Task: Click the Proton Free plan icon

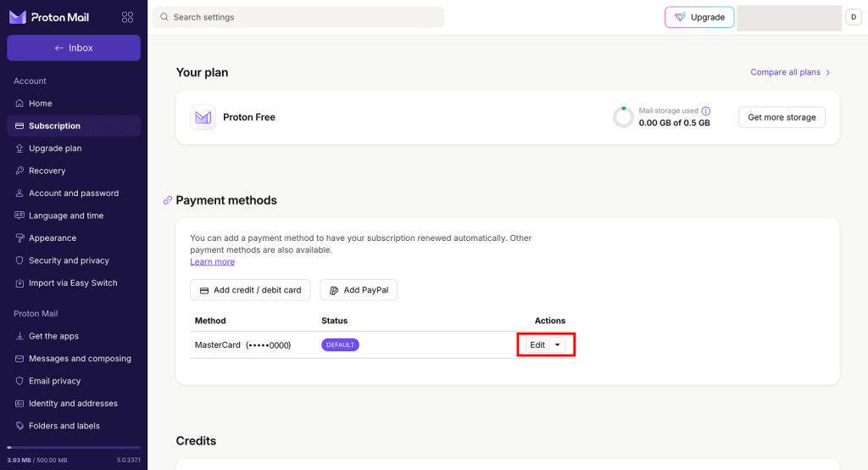Action: click(203, 117)
